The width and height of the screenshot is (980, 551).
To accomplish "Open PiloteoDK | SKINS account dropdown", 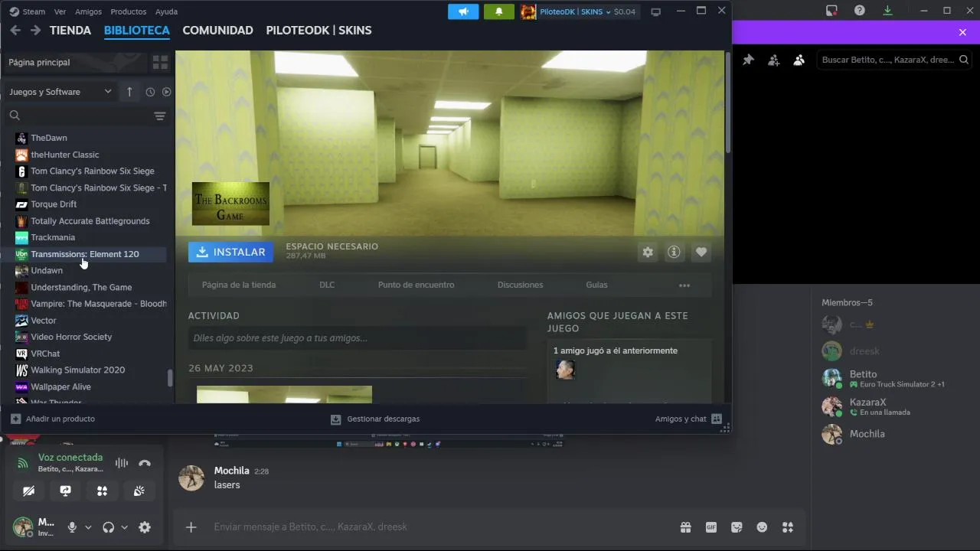I will tap(578, 11).
